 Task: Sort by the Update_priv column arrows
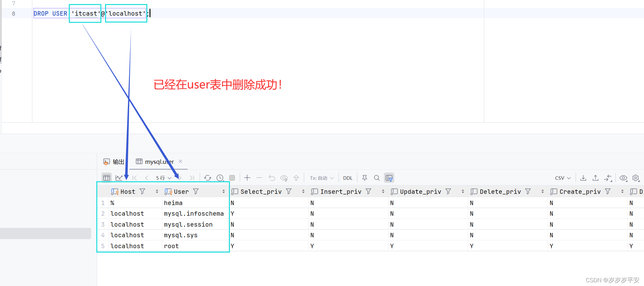pyautogui.click(x=463, y=191)
